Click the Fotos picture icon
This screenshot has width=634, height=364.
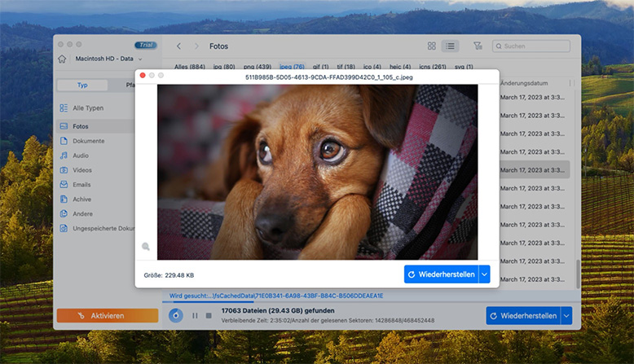point(64,126)
